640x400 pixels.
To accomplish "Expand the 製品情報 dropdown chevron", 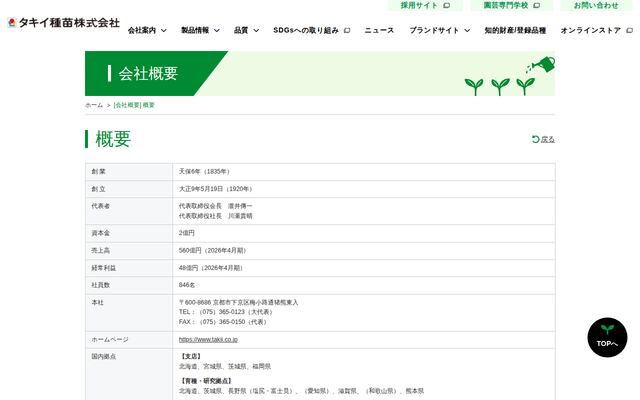I will (x=217, y=31).
